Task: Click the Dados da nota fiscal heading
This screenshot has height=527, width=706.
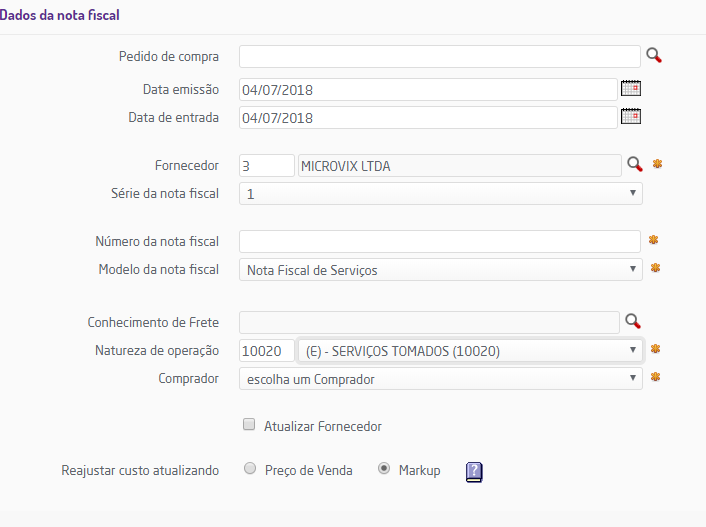Action: 59,15
